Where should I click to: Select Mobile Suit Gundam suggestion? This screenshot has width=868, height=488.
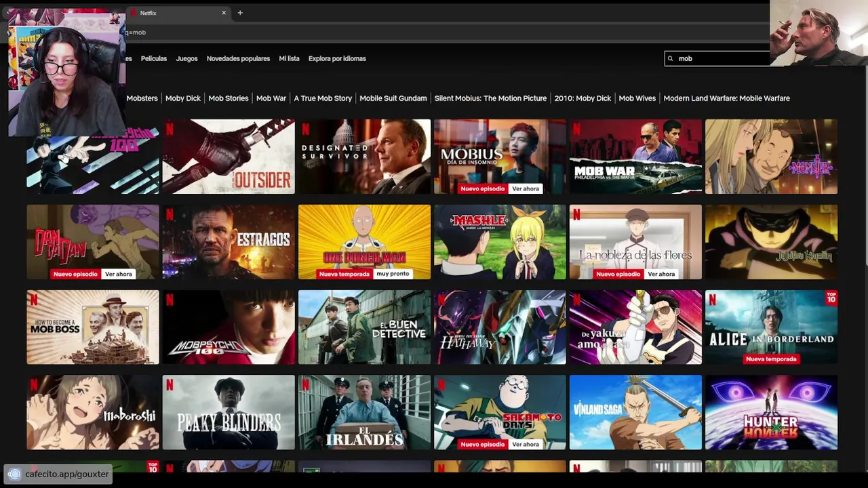393,98
